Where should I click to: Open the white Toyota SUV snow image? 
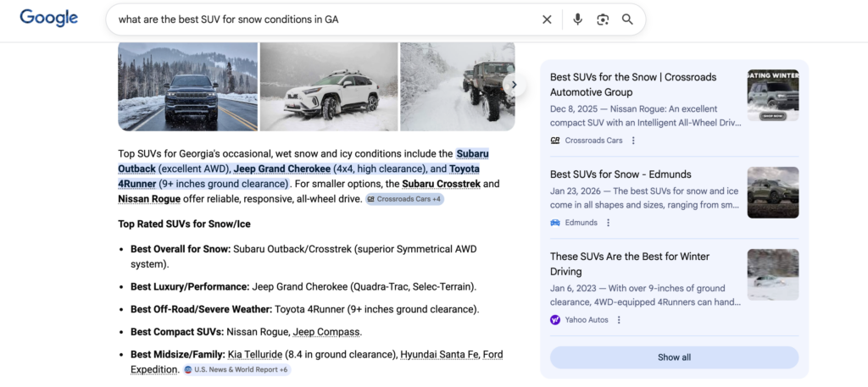click(328, 86)
